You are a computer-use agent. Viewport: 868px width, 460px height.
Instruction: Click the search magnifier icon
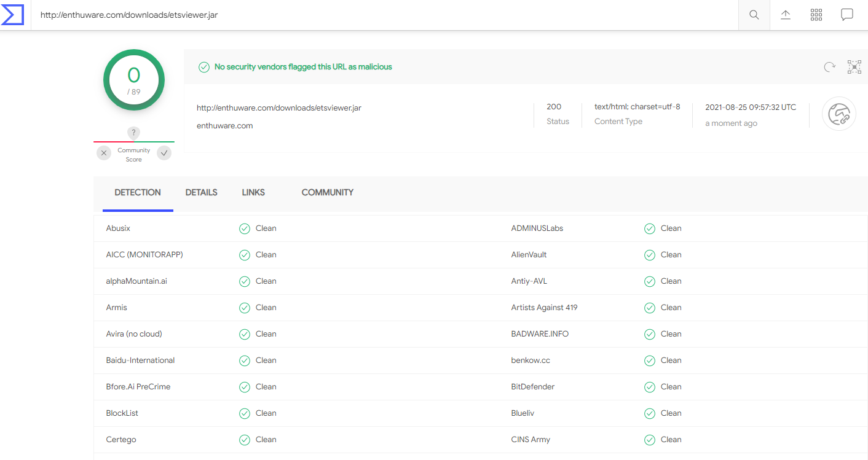pos(754,15)
